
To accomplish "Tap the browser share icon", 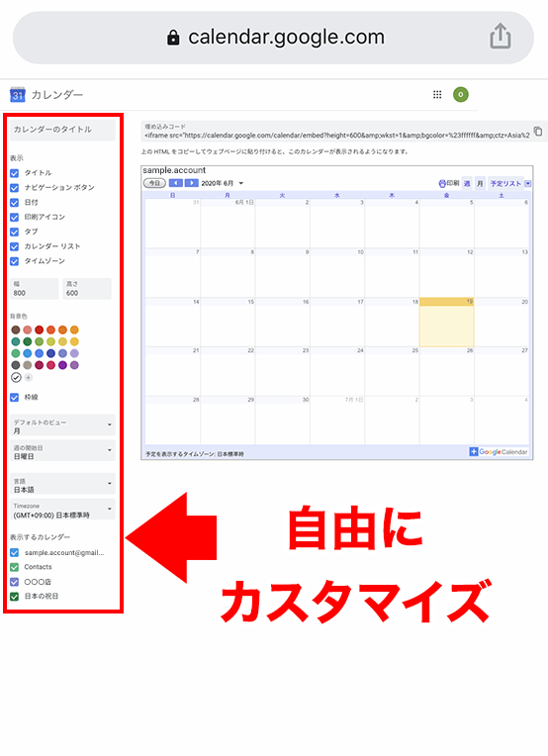I will point(501,37).
